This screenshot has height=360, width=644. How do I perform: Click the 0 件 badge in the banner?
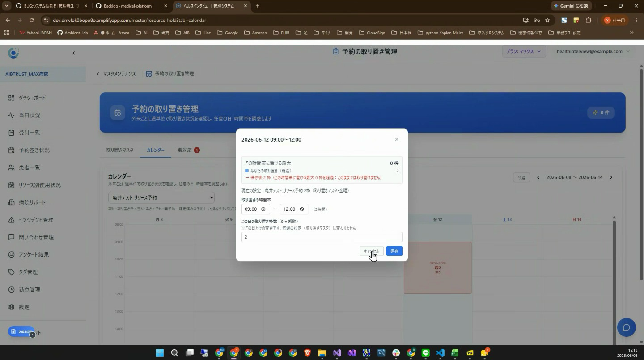click(x=601, y=113)
